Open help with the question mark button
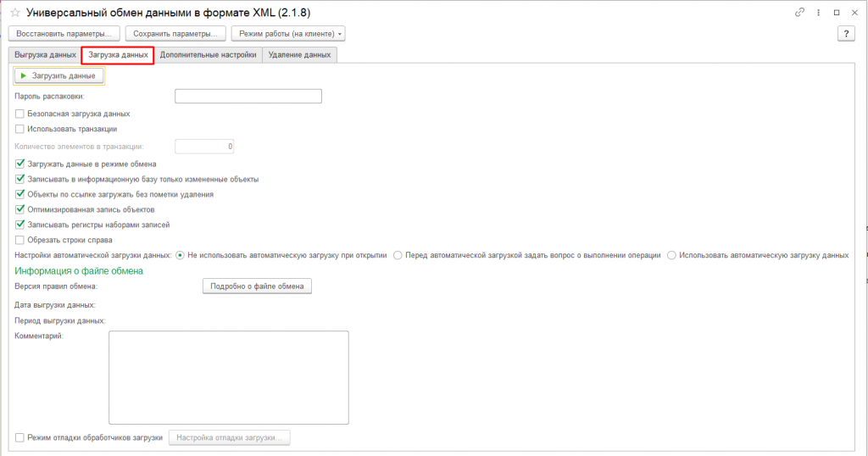The width and height of the screenshot is (868, 456). 846,34
